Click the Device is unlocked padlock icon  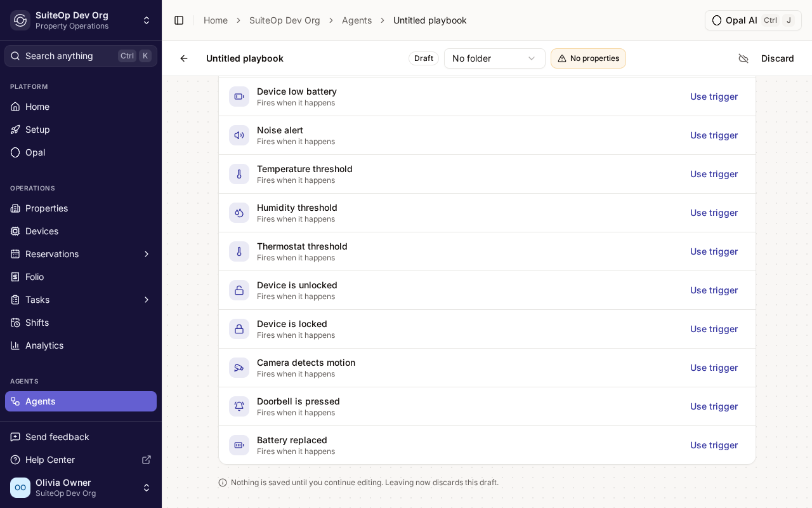click(239, 290)
